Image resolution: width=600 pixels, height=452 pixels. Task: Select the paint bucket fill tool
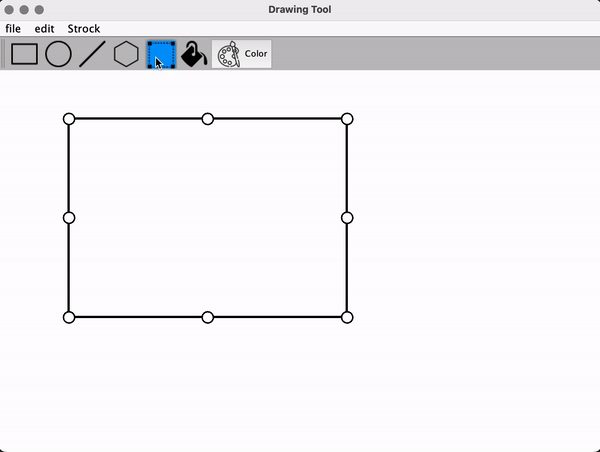pos(194,54)
